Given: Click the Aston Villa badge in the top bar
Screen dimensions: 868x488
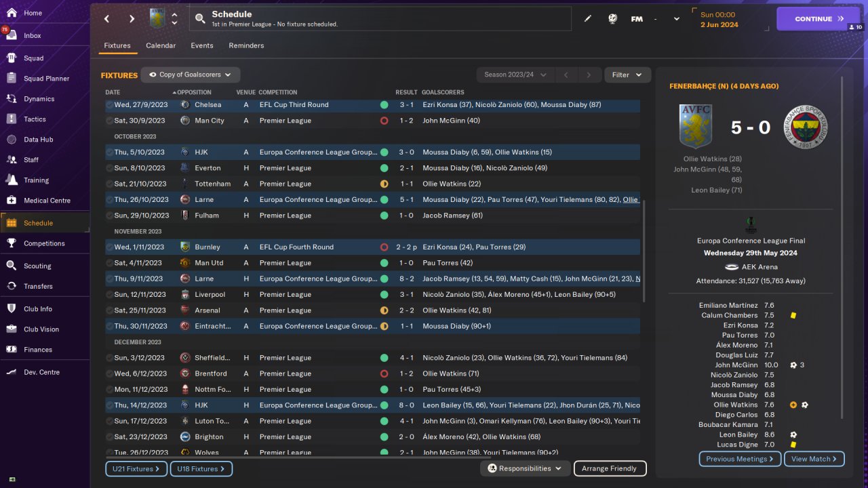Looking at the screenshot, I should (157, 19).
